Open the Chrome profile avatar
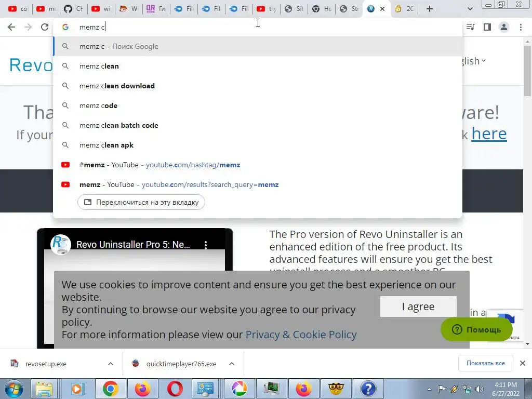 504,27
